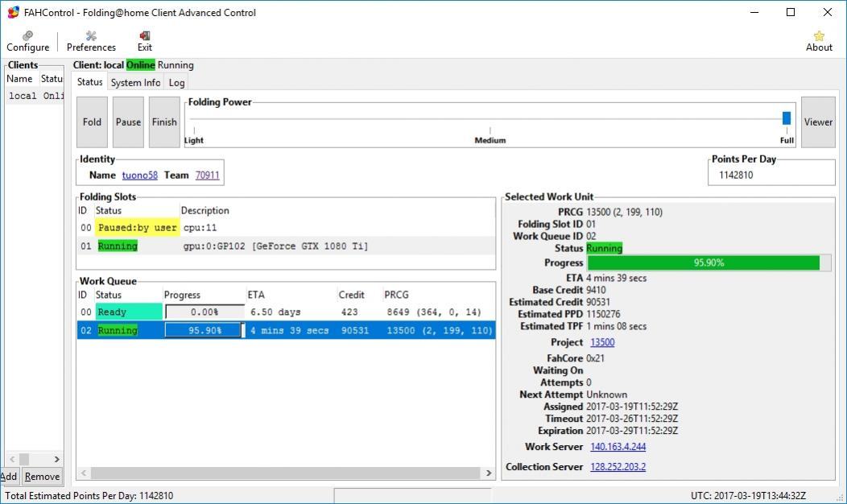Open Preferences from the toolbar
This screenshot has width=847, height=504.
[91, 41]
